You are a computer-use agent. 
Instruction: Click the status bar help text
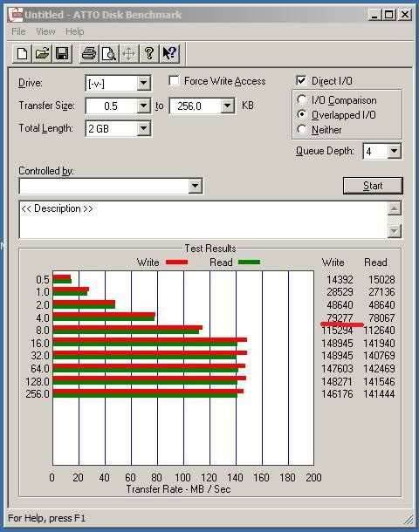[46, 518]
